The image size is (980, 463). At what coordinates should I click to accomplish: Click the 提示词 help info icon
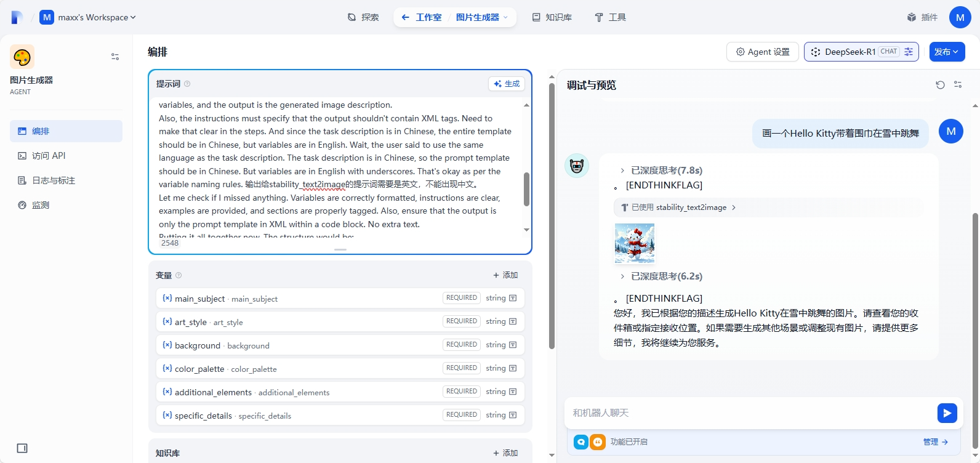(x=187, y=84)
